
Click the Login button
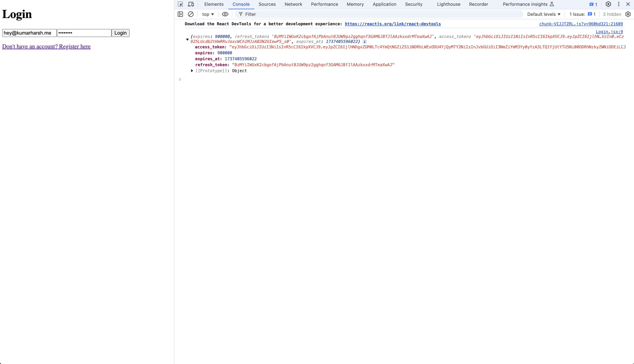(120, 33)
